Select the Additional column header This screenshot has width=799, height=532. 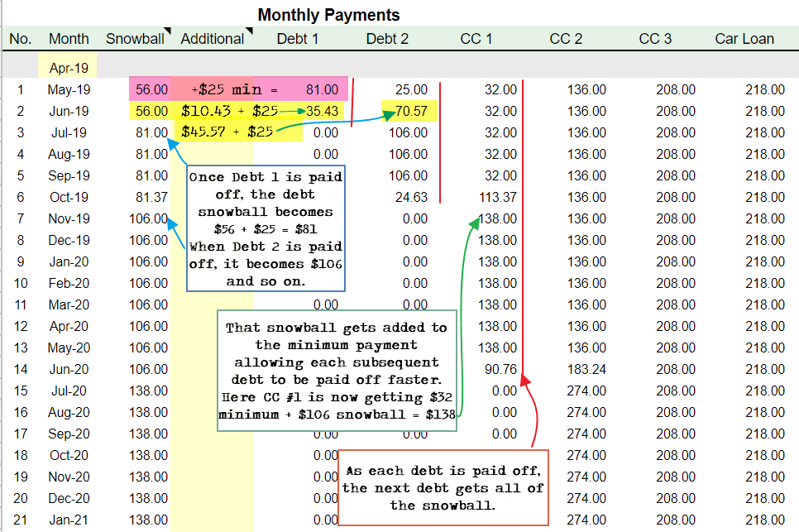[213, 39]
